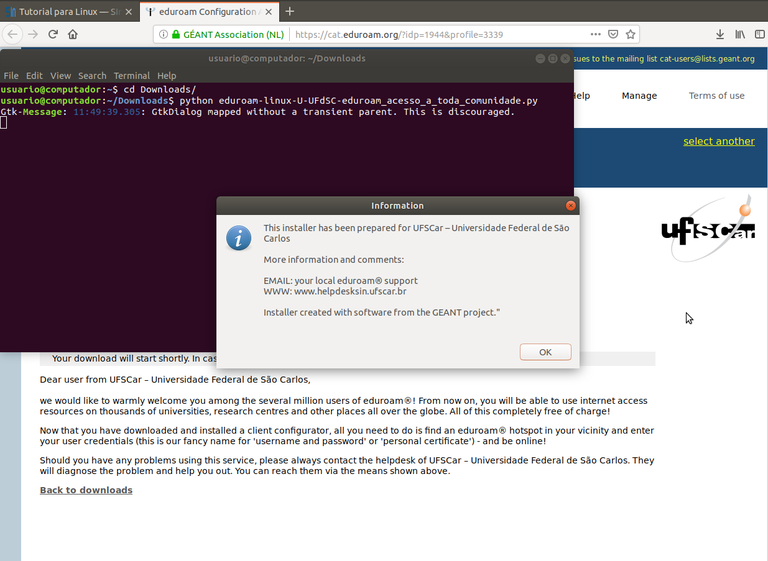Click GÉANT Association (NL) identity label

233,35
